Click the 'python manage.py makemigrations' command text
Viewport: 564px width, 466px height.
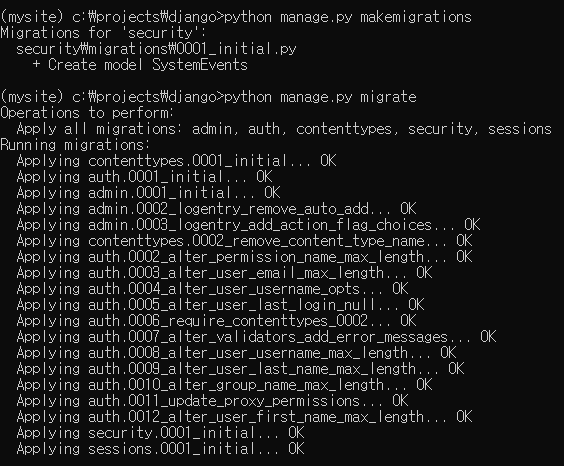(x=347, y=17)
